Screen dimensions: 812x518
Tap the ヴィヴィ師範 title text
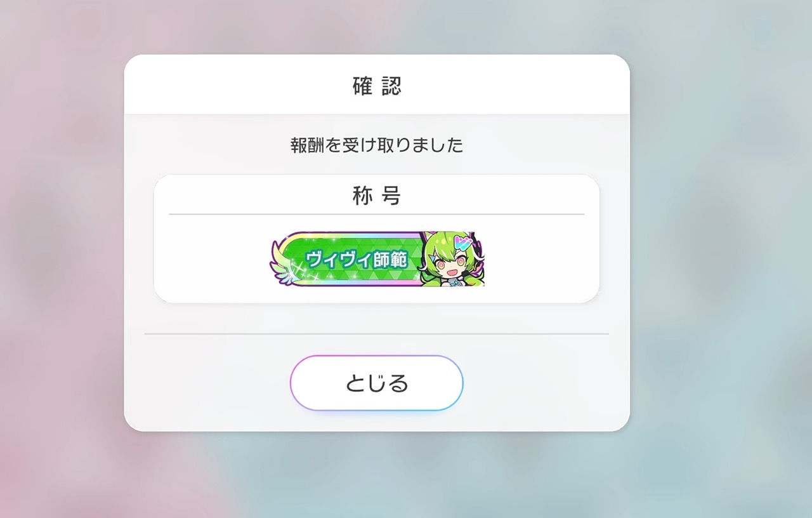(356, 260)
